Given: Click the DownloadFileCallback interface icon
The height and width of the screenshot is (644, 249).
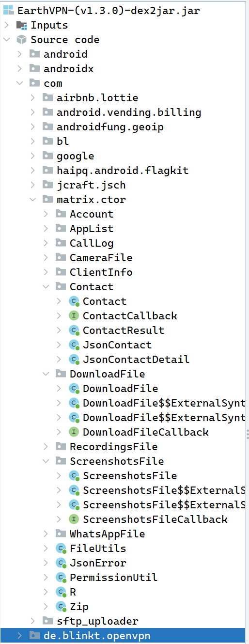Looking at the screenshot, I should coord(74,432).
